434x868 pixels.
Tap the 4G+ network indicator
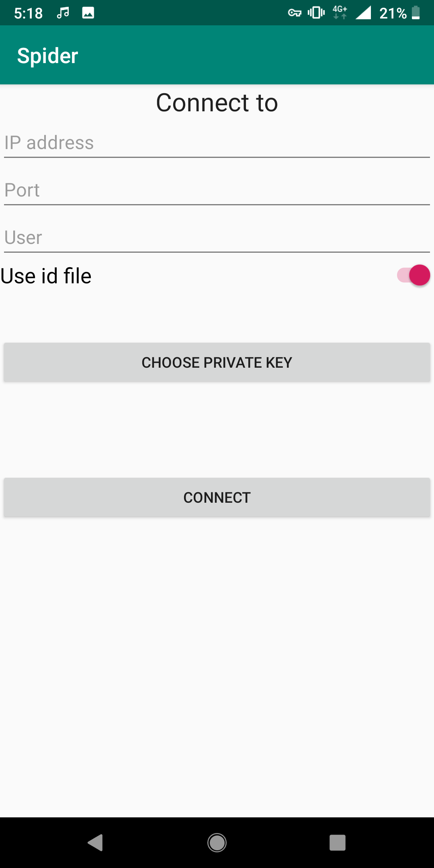pyautogui.click(x=340, y=13)
